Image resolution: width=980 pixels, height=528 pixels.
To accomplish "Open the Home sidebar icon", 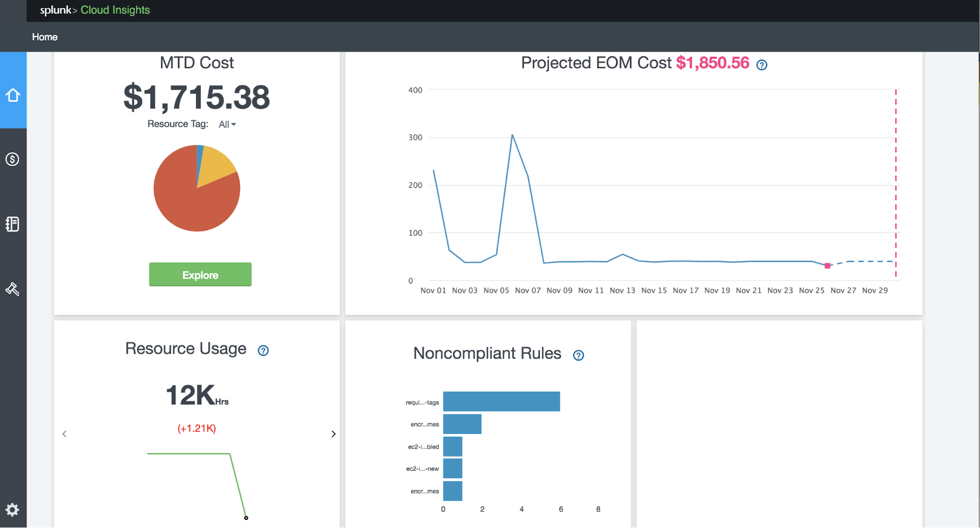I will pyautogui.click(x=13, y=95).
